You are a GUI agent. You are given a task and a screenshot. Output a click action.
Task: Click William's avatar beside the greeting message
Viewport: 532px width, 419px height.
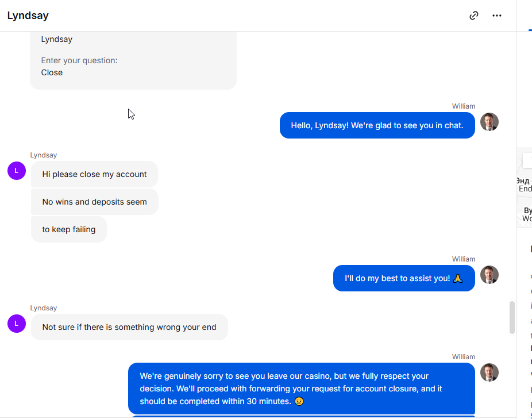tap(489, 122)
